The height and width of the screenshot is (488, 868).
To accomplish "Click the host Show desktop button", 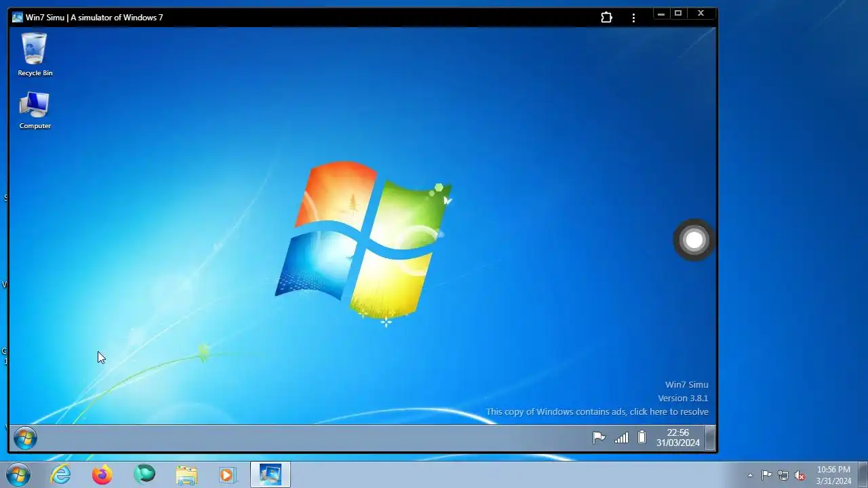I will 863,474.
